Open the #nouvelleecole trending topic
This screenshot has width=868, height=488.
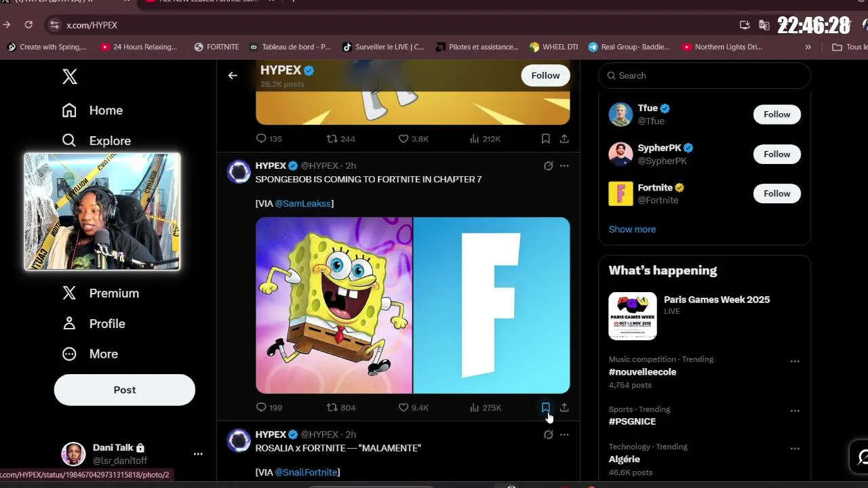click(x=642, y=372)
